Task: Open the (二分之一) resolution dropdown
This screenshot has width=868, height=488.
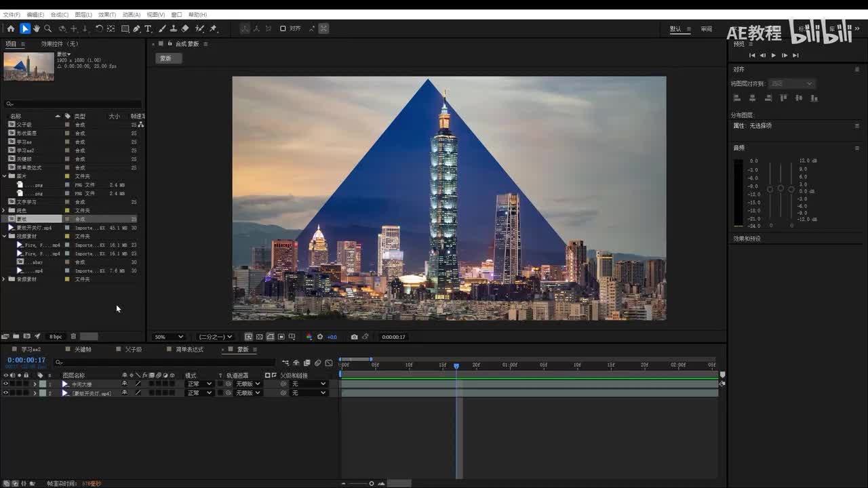Action: pos(215,337)
